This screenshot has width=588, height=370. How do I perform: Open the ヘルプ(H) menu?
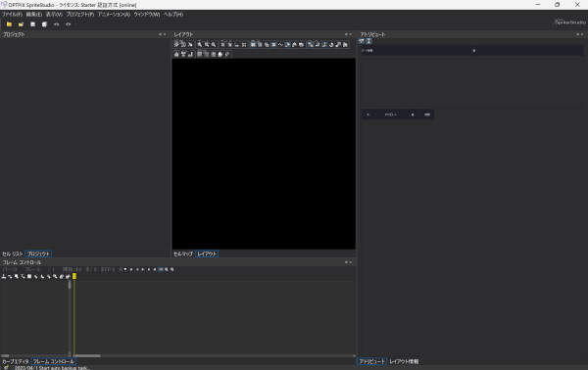click(x=173, y=15)
